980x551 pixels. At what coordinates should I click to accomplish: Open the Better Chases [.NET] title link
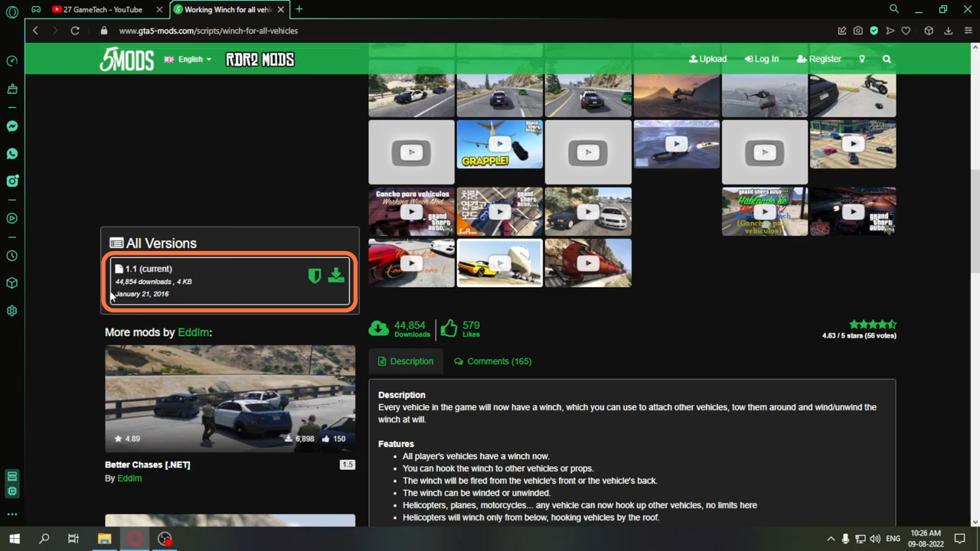(x=148, y=465)
